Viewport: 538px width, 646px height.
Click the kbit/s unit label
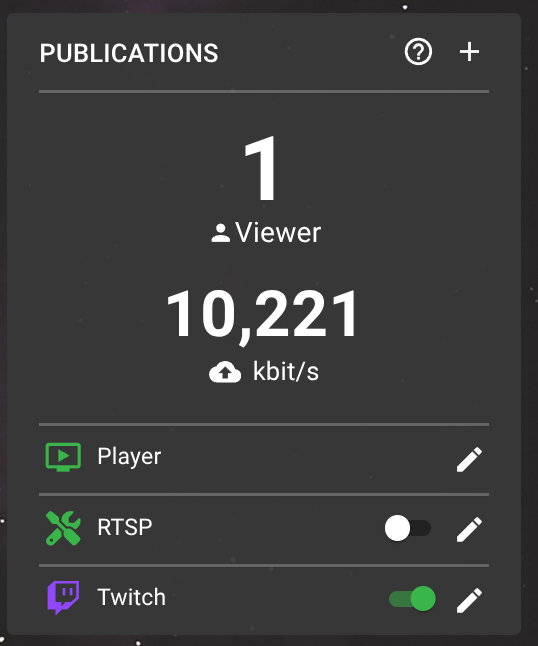286,371
